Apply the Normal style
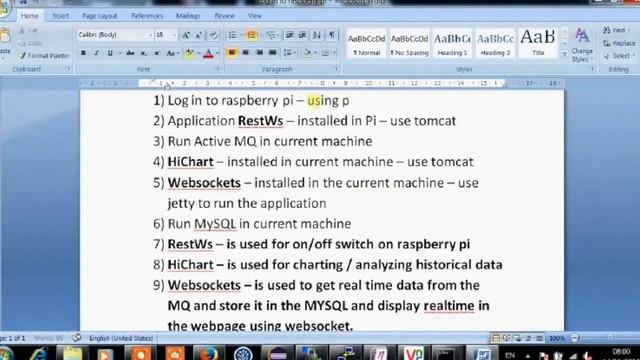 point(367,44)
